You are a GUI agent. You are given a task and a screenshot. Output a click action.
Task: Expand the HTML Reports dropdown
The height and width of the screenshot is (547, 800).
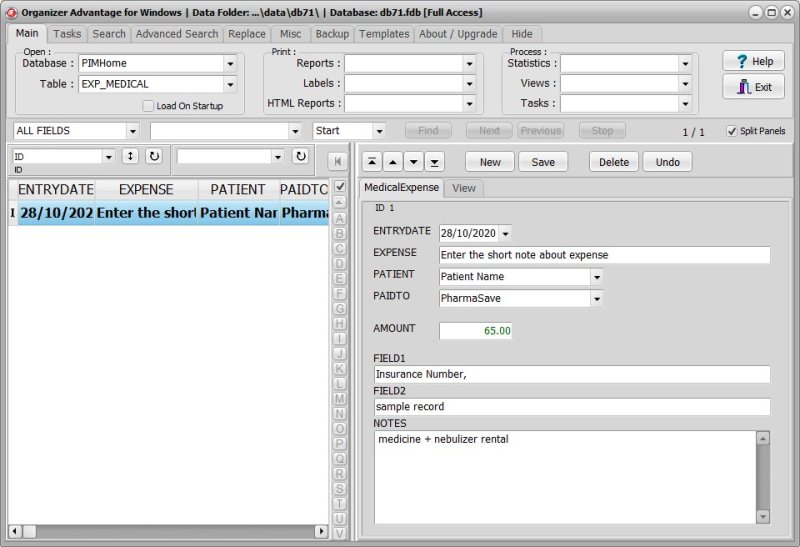[469, 104]
